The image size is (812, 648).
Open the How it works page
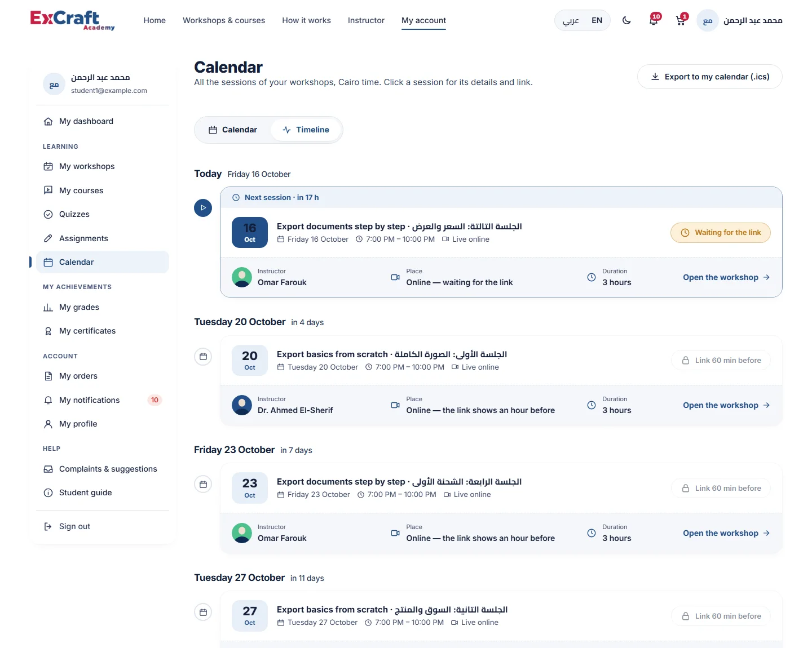306,20
